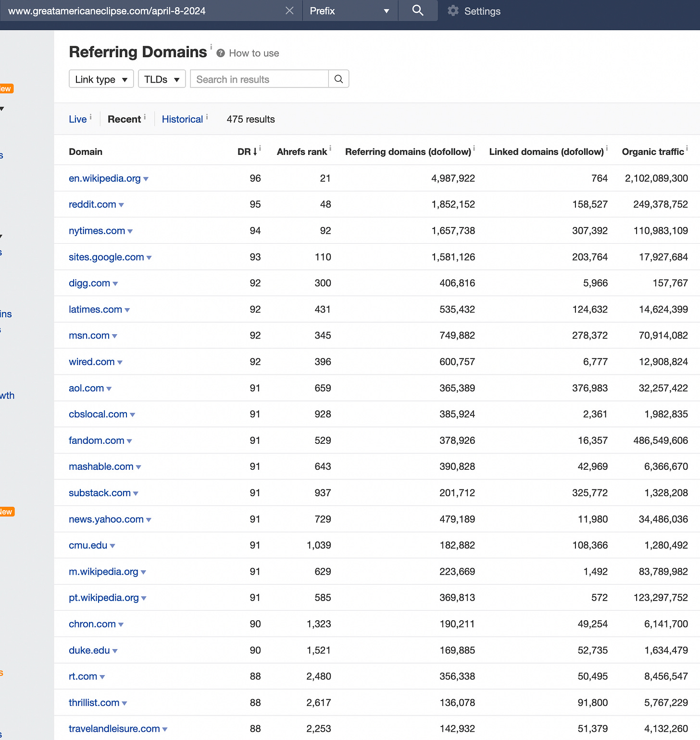The image size is (700, 740).
Task: Click nytimes.com linked domains 307,392
Action: click(x=589, y=231)
